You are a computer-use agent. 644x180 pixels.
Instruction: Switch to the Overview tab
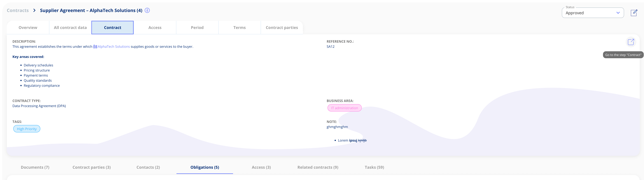click(28, 27)
